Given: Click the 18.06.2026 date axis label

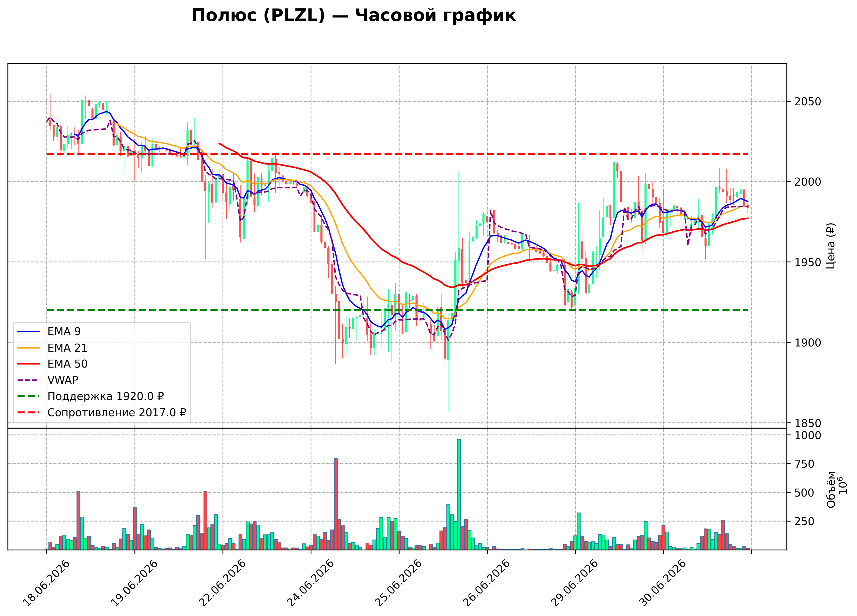Looking at the screenshot, I should tap(46, 583).
